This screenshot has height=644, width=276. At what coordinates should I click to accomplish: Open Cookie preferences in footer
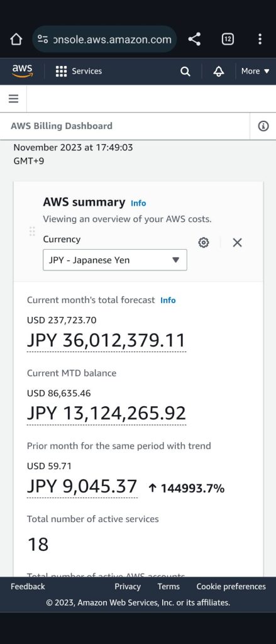[231, 587]
